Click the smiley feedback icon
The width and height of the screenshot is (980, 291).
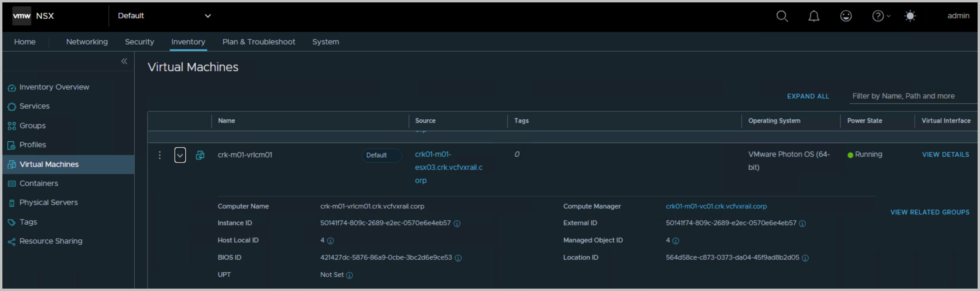[846, 16]
